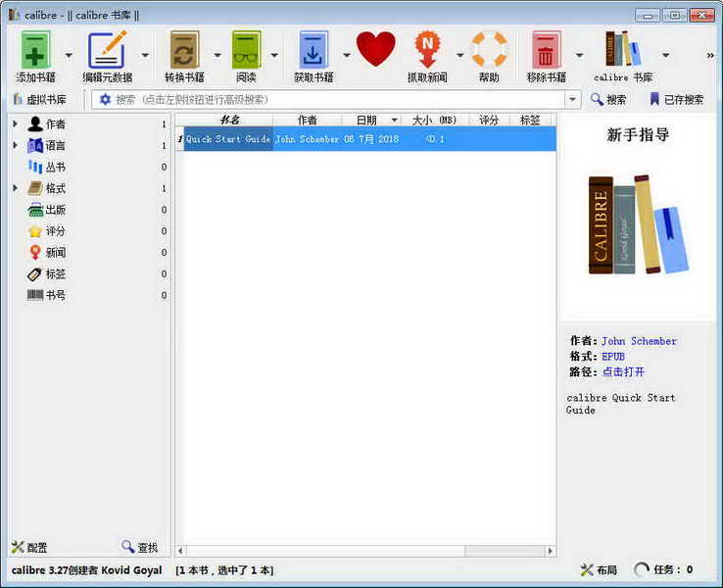Sort by 日期 column header
The image size is (723, 588).
[x=371, y=120]
